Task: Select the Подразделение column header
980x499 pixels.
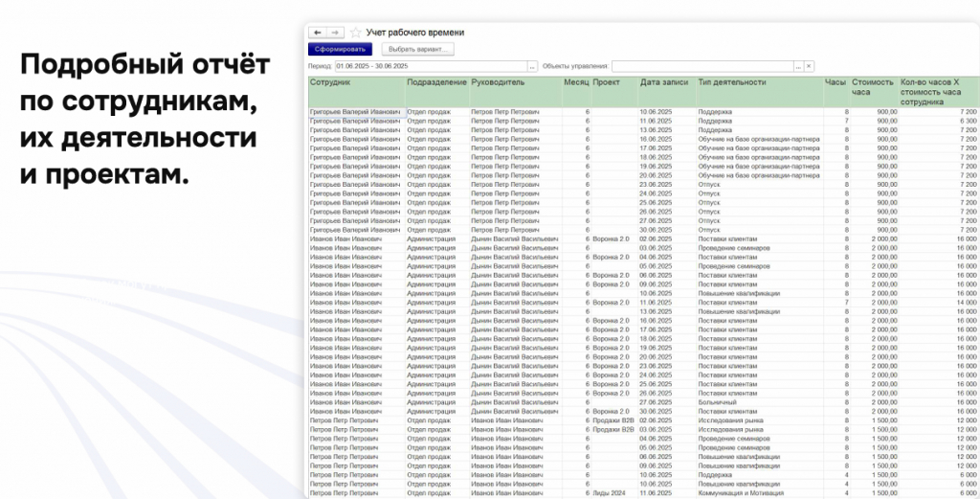Action: (437, 92)
